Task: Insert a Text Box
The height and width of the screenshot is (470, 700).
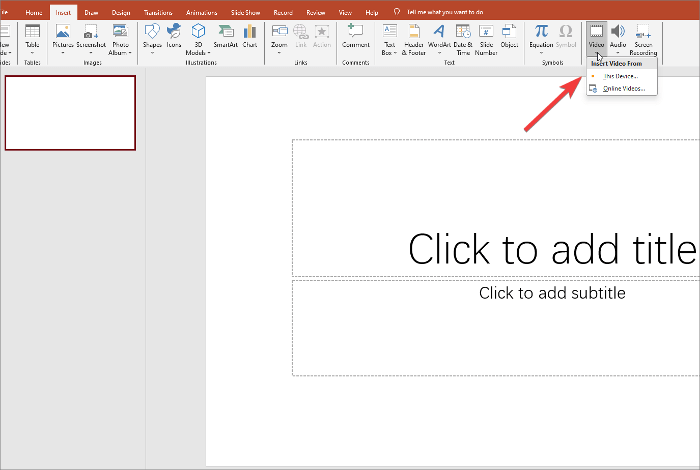Action: point(390,38)
